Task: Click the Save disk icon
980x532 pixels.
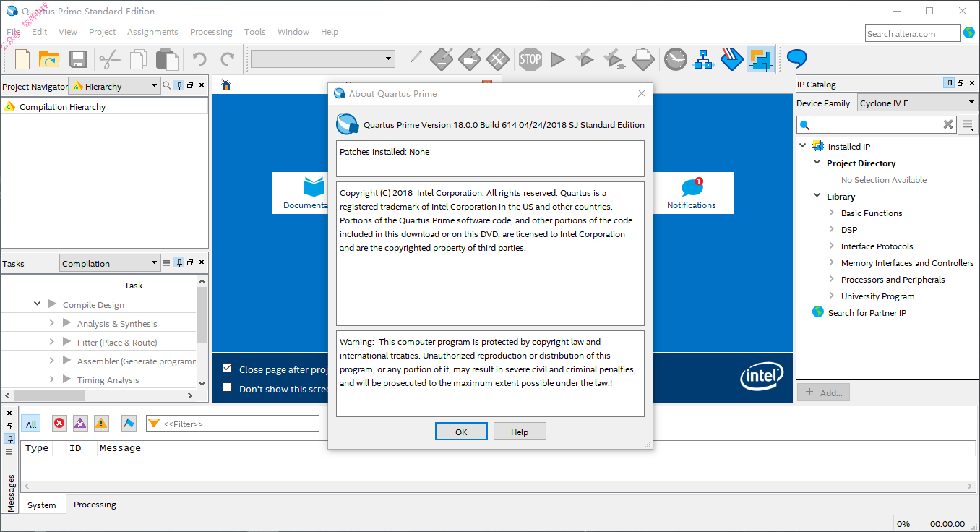Action: click(x=78, y=59)
